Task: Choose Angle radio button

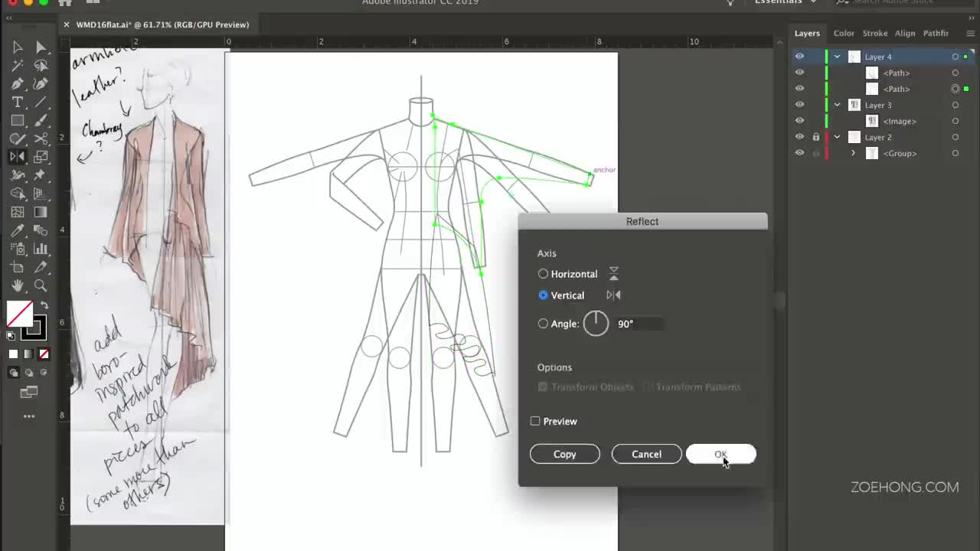Action: [x=543, y=324]
